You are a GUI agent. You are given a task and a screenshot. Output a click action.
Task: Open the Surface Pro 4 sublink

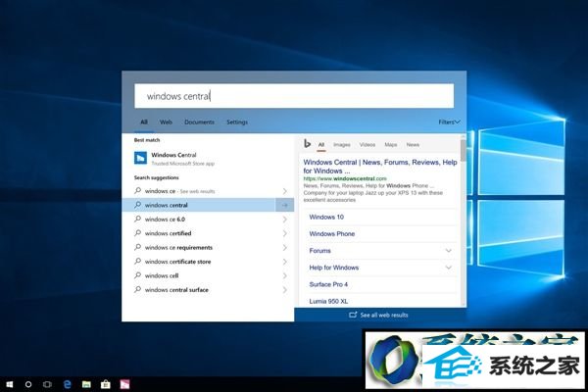tap(328, 284)
